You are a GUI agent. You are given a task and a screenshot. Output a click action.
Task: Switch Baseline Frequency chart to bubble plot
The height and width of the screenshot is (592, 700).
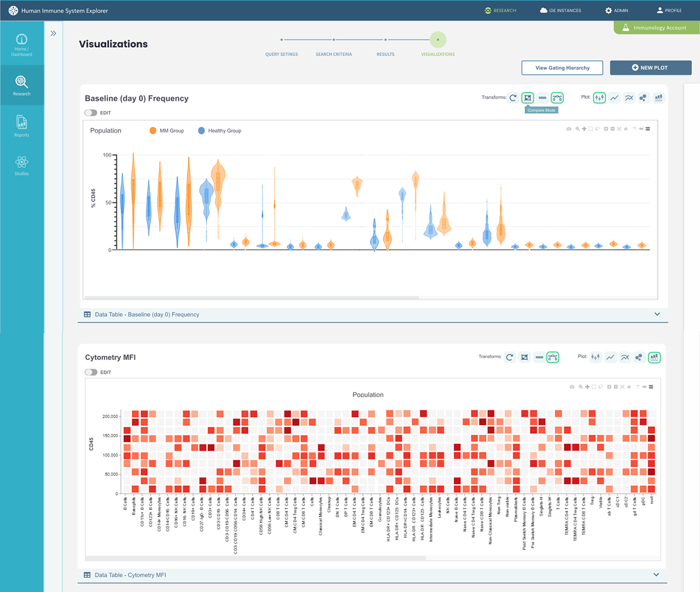coord(643,98)
